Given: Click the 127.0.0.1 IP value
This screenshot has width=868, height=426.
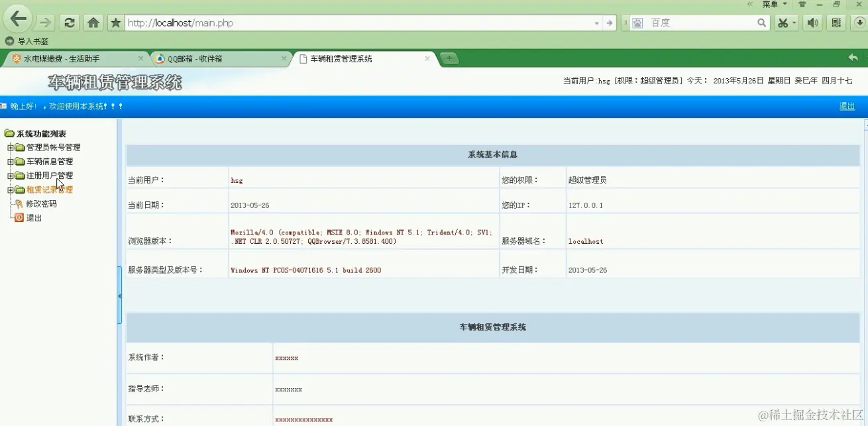Looking at the screenshot, I should (585, 205).
